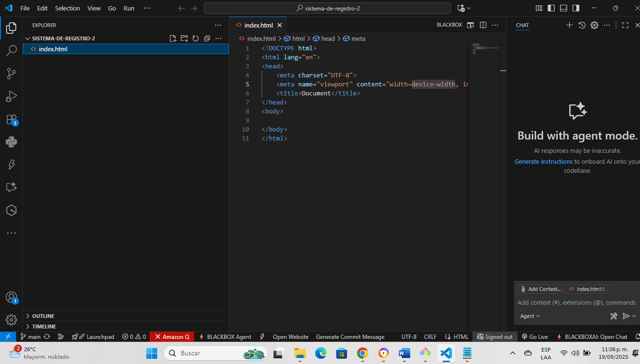Open the Agent mode dropdown in chat
Image resolution: width=640 pixels, height=364 pixels.
click(x=530, y=316)
